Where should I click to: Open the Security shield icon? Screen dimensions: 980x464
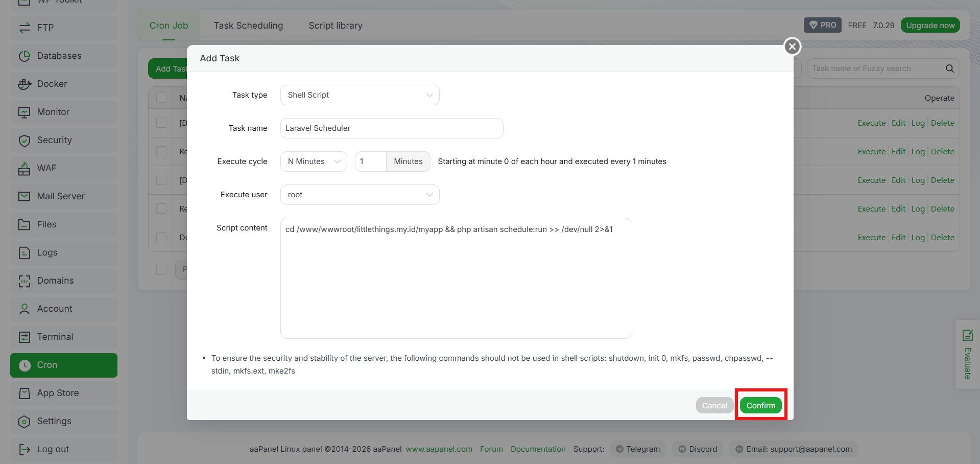pos(25,140)
